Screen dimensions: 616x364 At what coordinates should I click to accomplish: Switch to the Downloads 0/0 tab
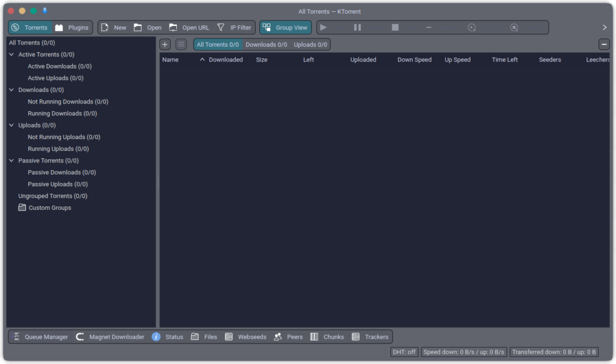[266, 45]
